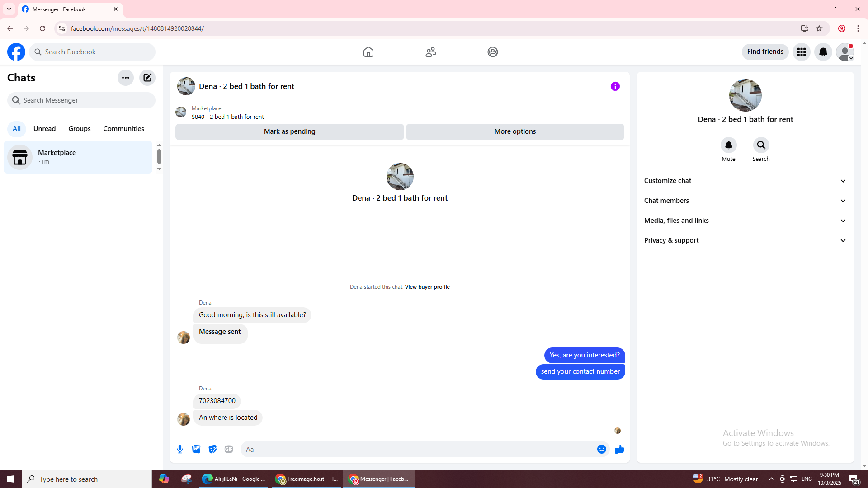Switch to Communities filter

tap(124, 129)
